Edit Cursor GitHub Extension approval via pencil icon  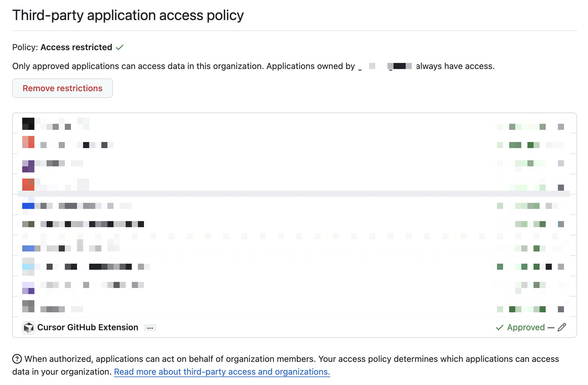click(x=562, y=327)
